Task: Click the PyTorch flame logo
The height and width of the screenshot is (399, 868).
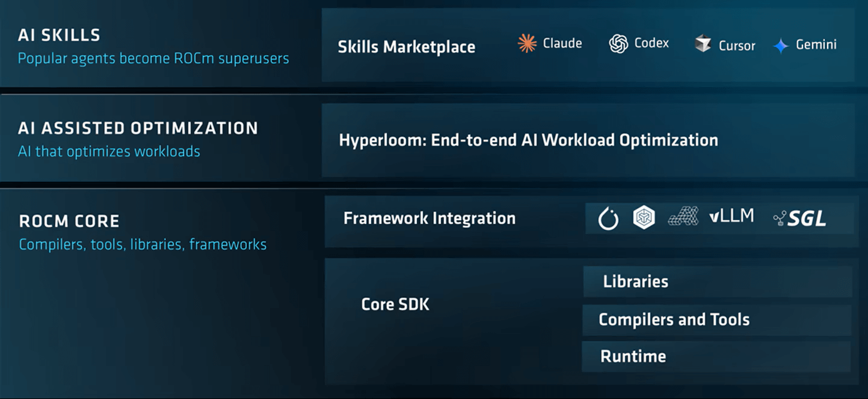Action: (608, 218)
